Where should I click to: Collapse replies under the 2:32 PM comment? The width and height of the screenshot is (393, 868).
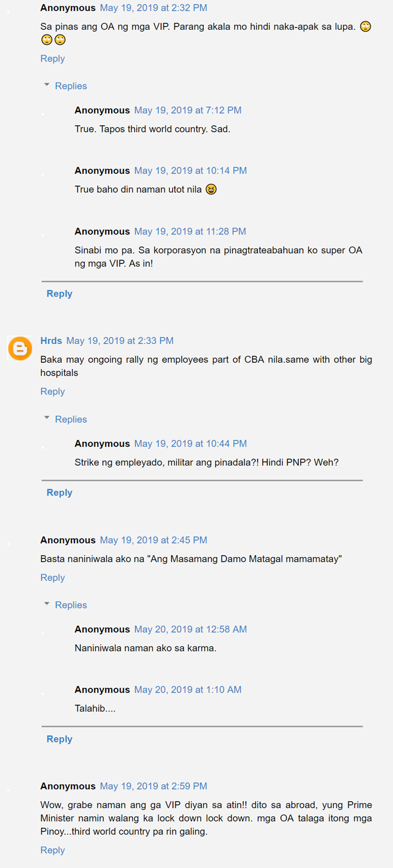point(65,86)
